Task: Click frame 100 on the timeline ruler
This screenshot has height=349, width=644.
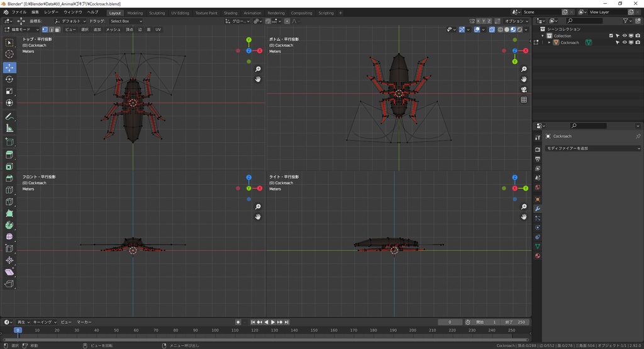Action: tap(215, 330)
